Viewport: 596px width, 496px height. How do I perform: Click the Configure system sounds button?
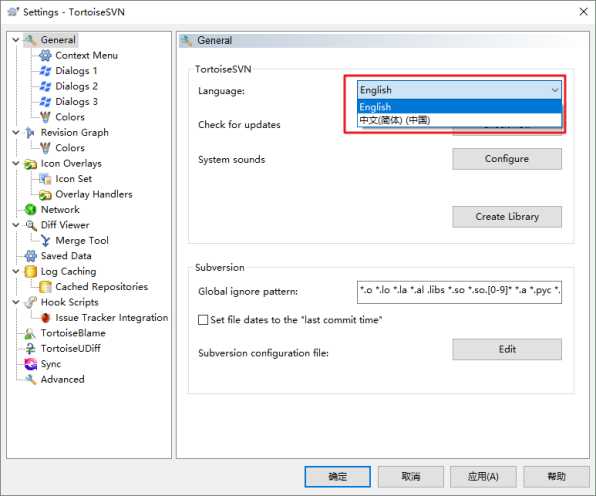pos(507,159)
